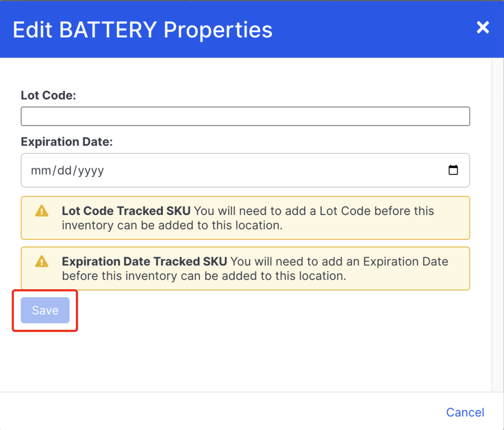Click the Edit BATTERY Properties title text
The height and width of the screenshot is (430, 504).
[143, 30]
